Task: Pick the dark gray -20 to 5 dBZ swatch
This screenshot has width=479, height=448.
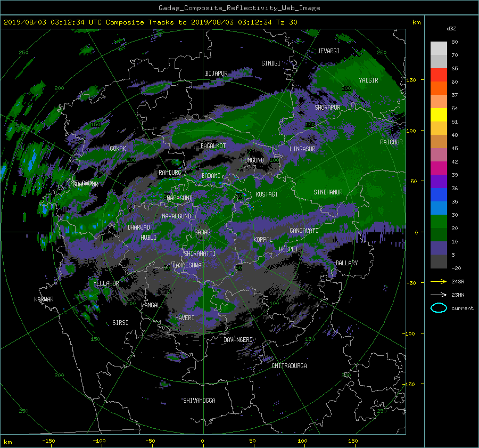Action: [x=439, y=262]
